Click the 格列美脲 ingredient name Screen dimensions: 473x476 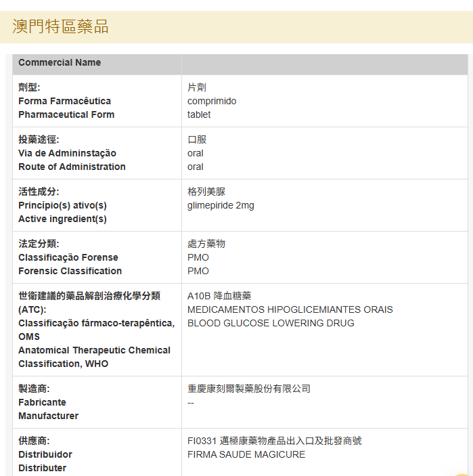point(206,192)
